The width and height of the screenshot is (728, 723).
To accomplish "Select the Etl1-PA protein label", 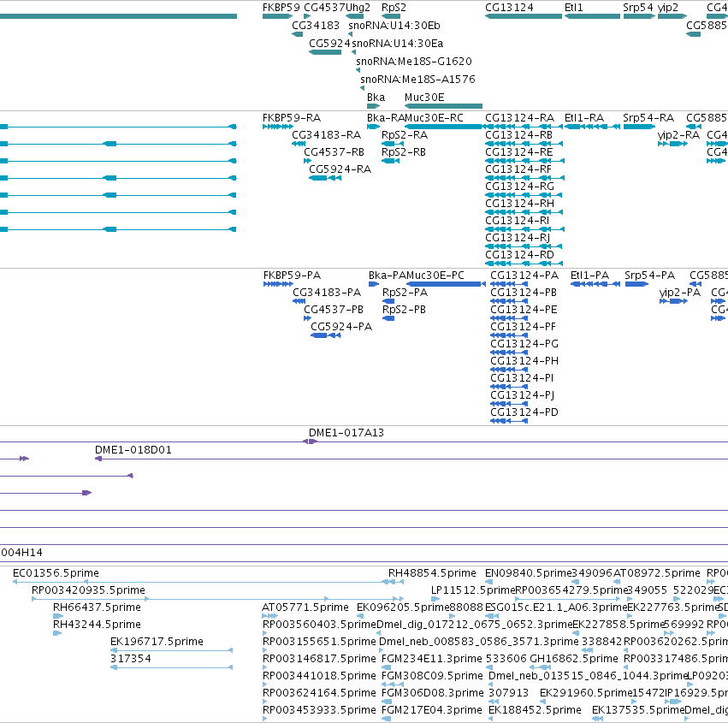I will click(x=589, y=276).
